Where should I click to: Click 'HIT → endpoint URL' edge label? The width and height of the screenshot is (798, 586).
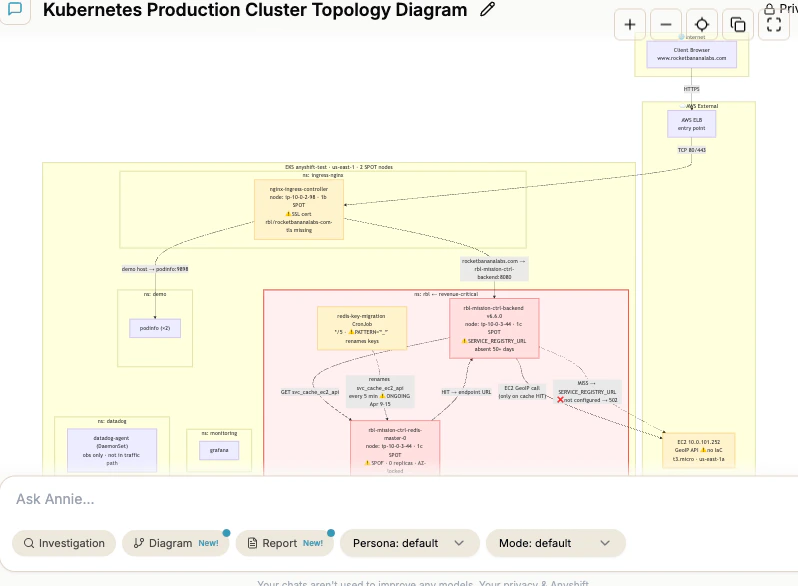[466, 392]
